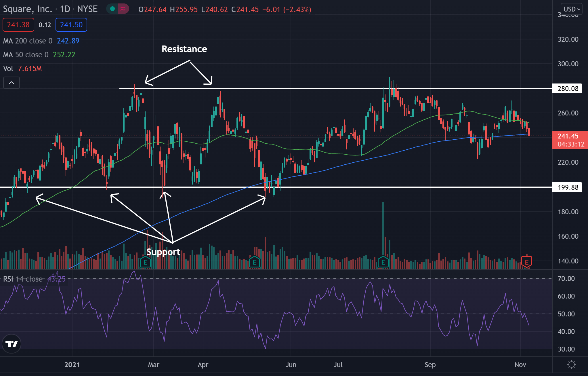Select the RSI 14 close indicator legend

coord(34,279)
